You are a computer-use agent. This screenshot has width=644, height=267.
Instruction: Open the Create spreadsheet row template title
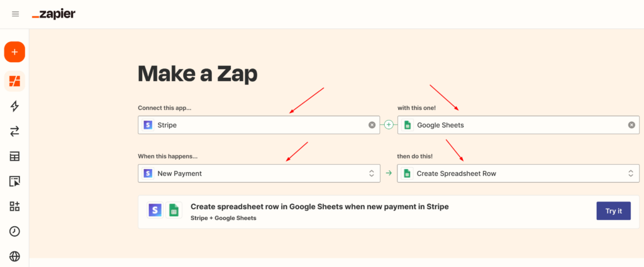coord(319,207)
